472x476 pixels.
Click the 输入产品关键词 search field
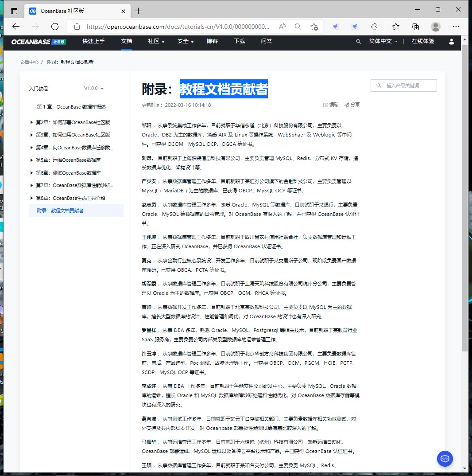point(404,86)
